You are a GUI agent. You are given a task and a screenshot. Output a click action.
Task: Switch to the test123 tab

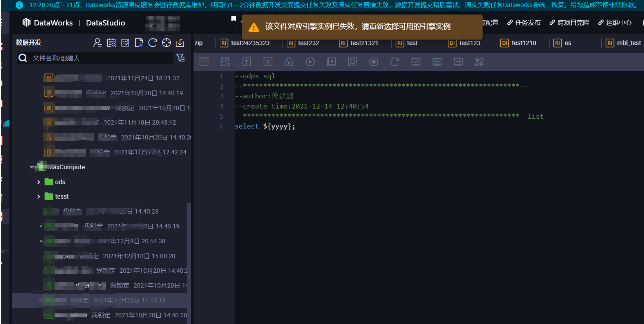[465, 43]
